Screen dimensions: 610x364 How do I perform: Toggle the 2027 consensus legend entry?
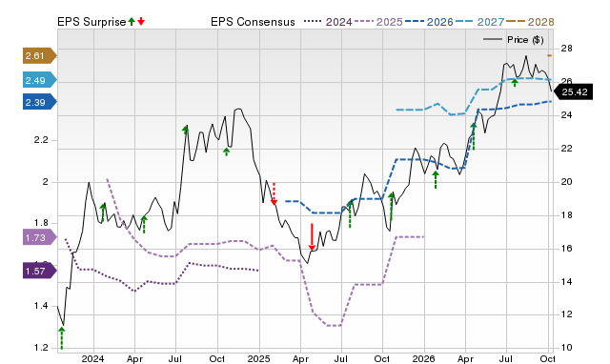tap(480, 22)
